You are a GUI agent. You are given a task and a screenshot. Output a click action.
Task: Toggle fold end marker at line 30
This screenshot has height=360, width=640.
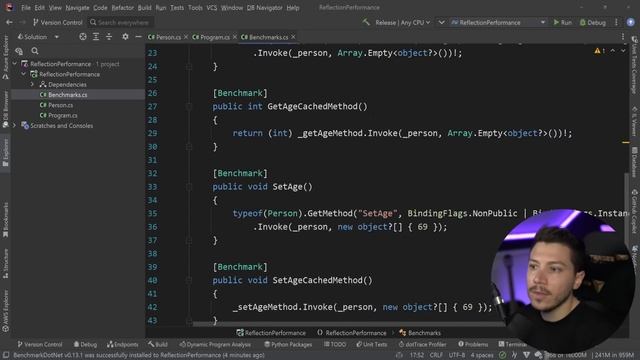(x=189, y=147)
